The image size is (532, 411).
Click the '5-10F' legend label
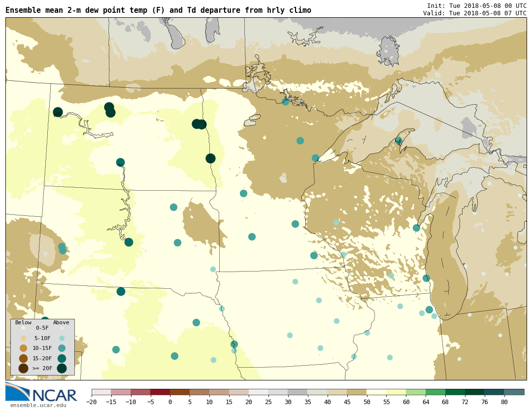pos(42,339)
